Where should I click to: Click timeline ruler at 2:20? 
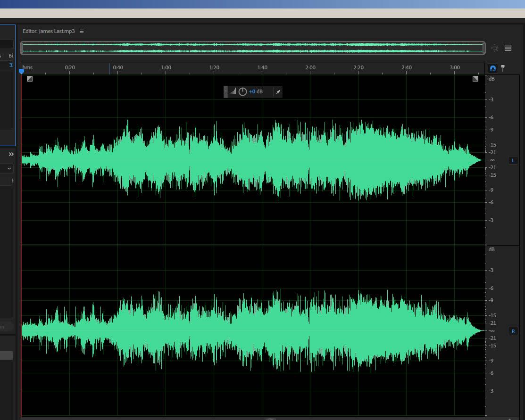[x=358, y=67]
